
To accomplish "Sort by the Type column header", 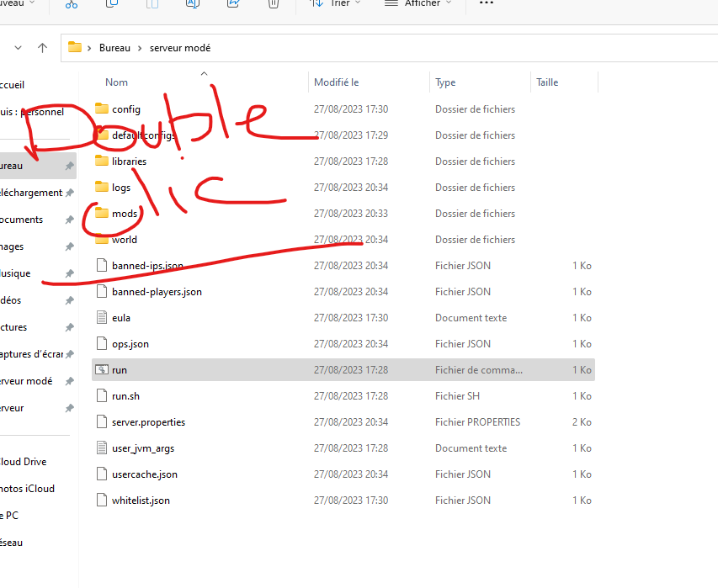I will (445, 82).
